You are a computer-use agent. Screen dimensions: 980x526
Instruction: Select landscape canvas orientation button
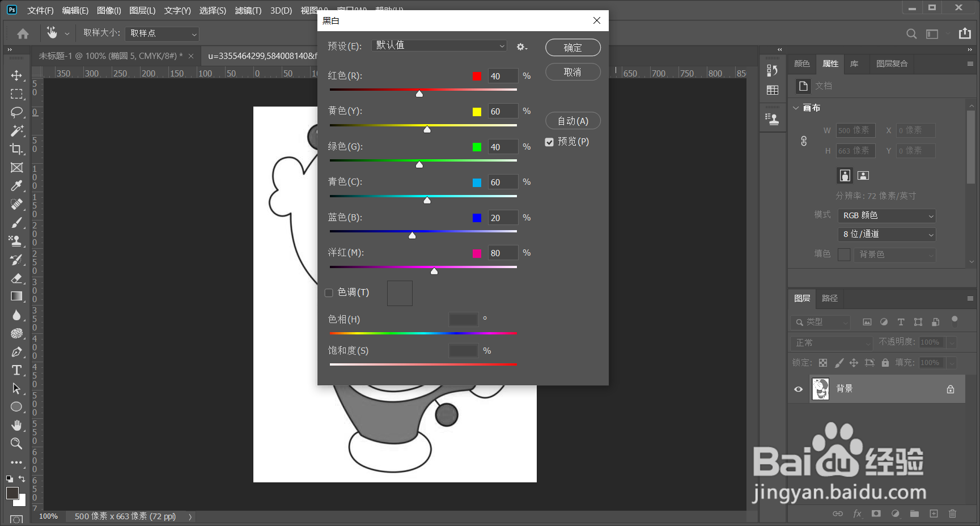click(863, 176)
